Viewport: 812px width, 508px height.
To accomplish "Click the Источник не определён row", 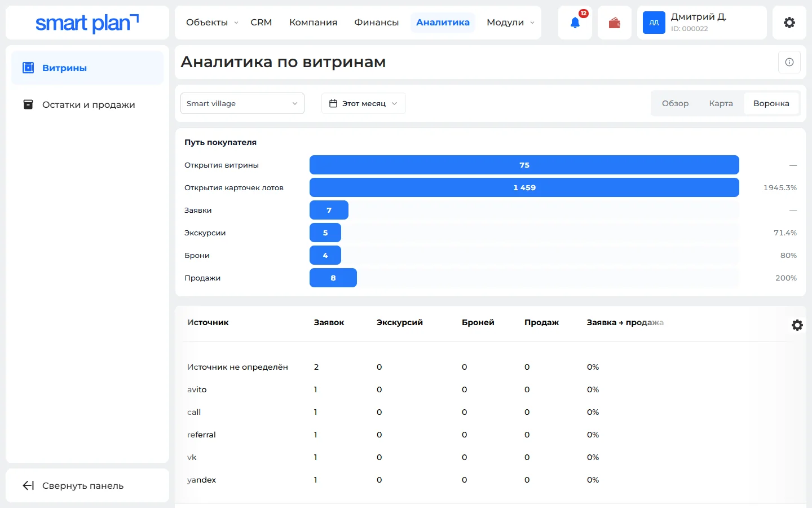I will coord(491,367).
